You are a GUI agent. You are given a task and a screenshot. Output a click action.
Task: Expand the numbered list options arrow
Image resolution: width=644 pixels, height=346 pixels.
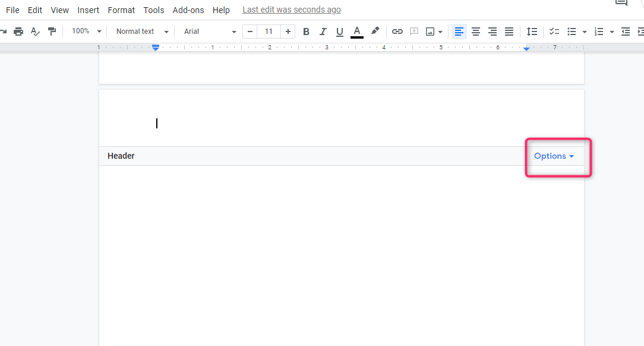[x=611, y=32]
